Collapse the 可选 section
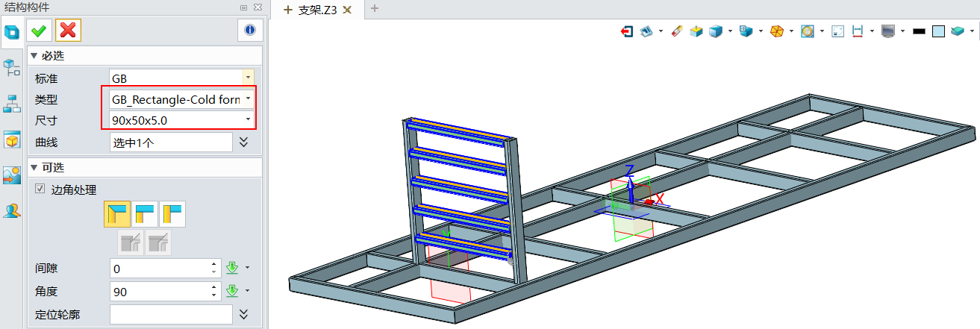 click(x=33, y=167)
